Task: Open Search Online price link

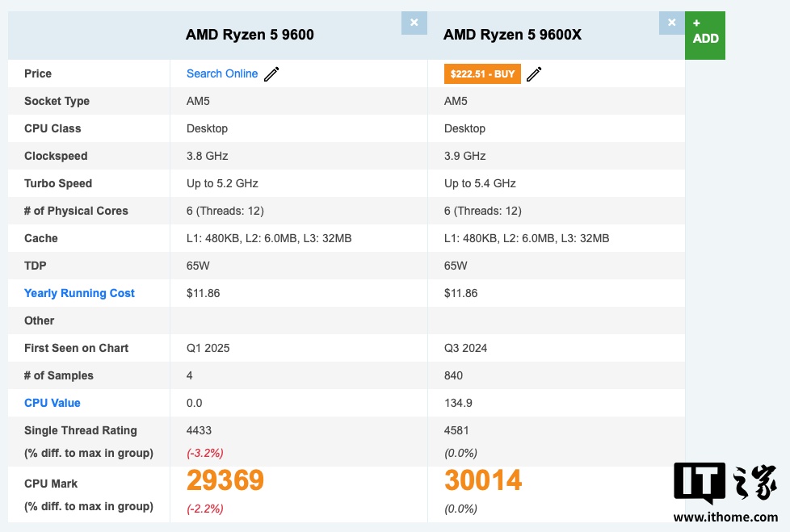Action: pyautogui.click(x=222, y=73)
